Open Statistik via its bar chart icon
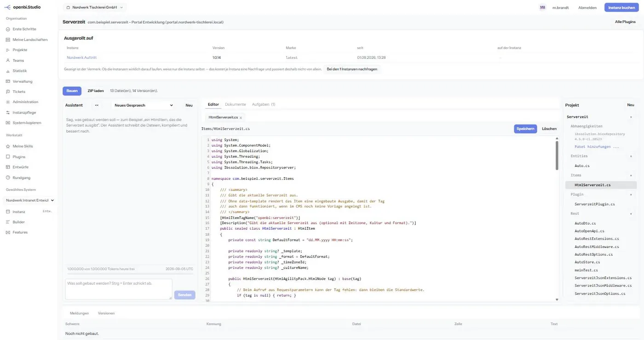644x340 pixels. pyautogui.click(x=8, y=71)
